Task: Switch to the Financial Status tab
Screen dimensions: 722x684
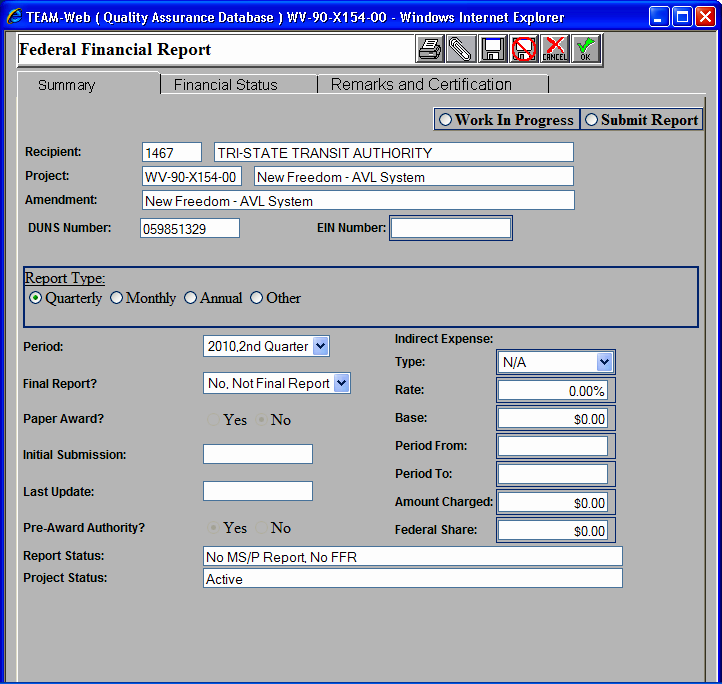Action: click(x=226, y=85)
